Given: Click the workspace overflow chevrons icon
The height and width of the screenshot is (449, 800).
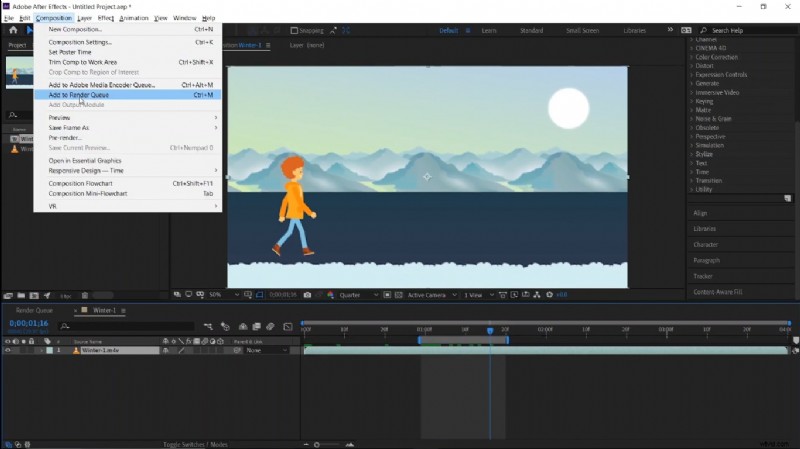Looking at the screenshot, I should tap(670, 30).
